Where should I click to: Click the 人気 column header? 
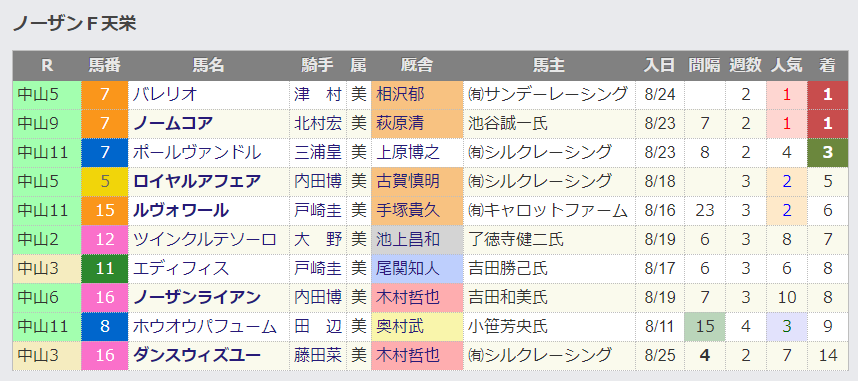786,66
